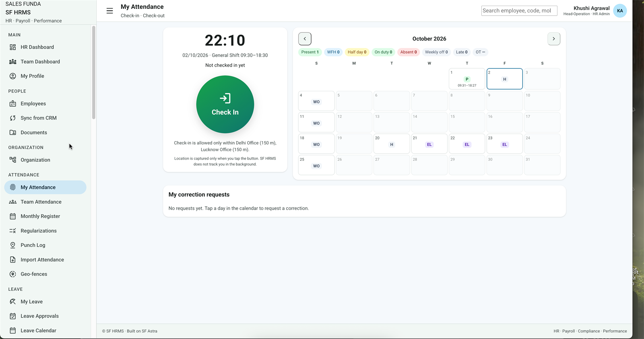Click the My Attendance fingerprint icon
This screenshot has width=644, height=339.
click(13, 187)
